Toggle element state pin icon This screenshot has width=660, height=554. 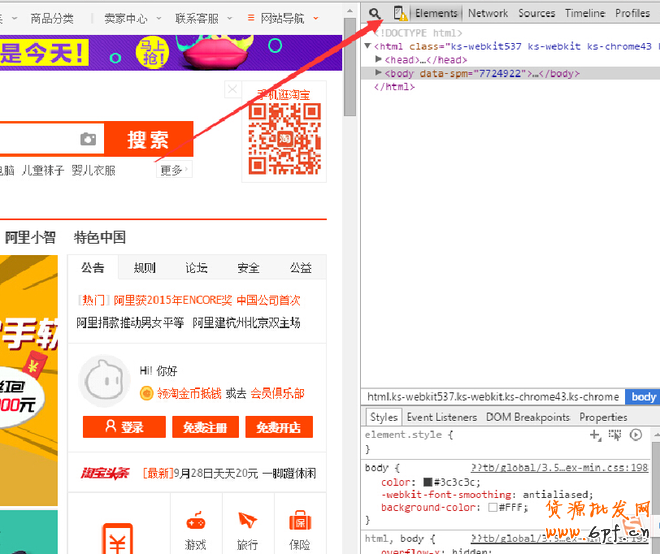click(x=615, y=435)
